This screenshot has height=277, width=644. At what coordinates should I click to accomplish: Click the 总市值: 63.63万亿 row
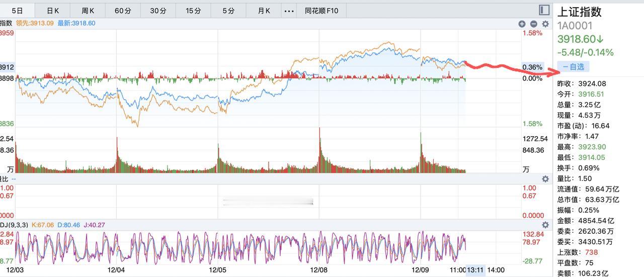(x=588, y=200)
